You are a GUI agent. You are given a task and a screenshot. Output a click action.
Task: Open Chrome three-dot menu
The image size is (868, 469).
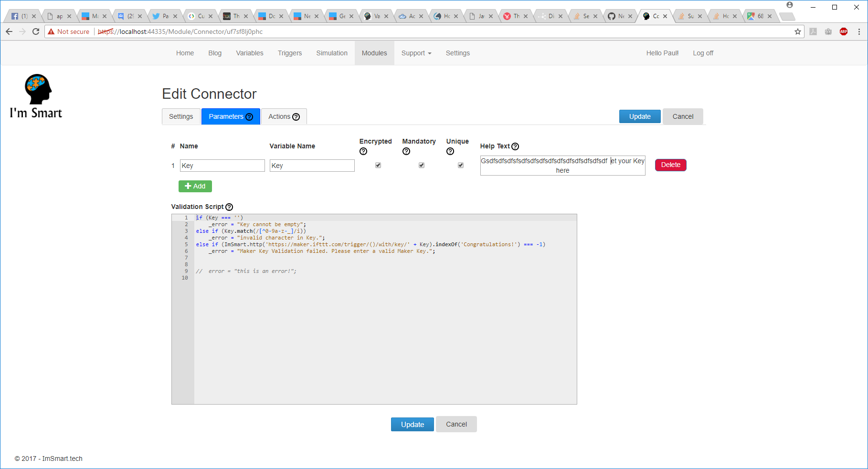[x=859, y=31]
